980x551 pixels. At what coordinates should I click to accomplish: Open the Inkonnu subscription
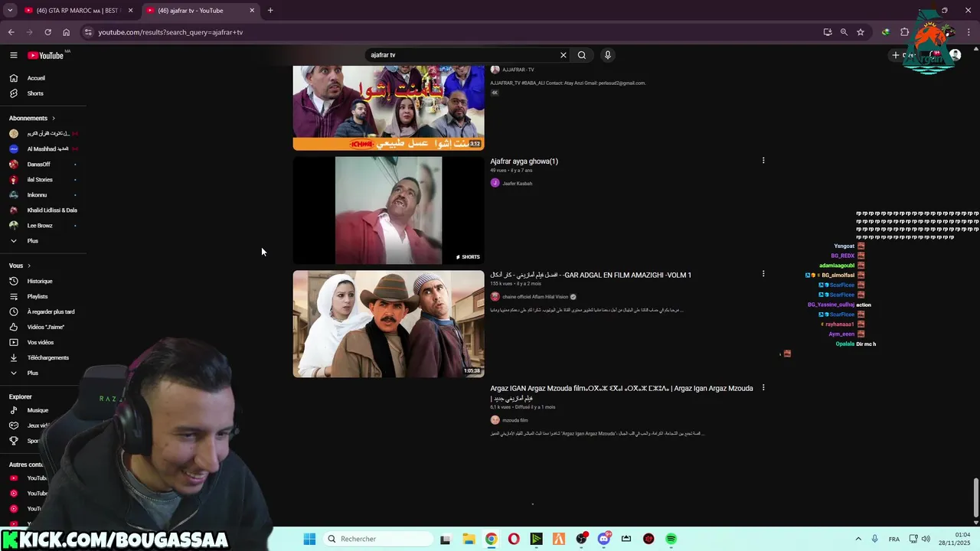tap(37, 195)
